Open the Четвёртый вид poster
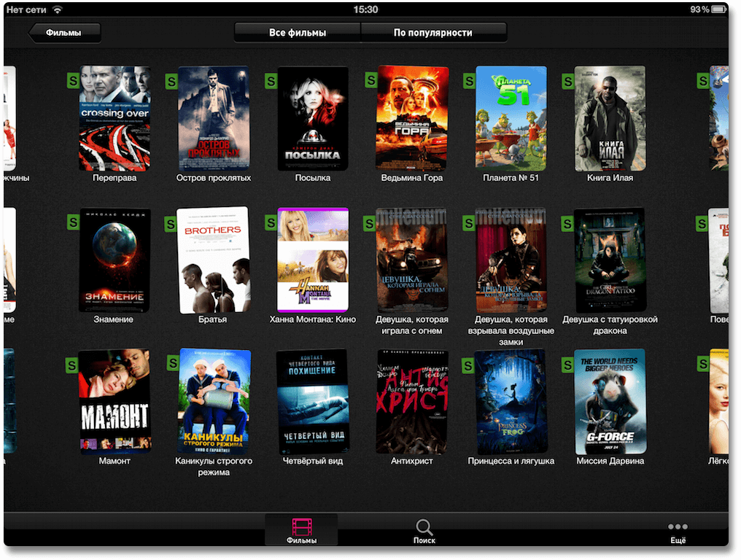This screenshot has width=741, height=560. pos(313,402)
